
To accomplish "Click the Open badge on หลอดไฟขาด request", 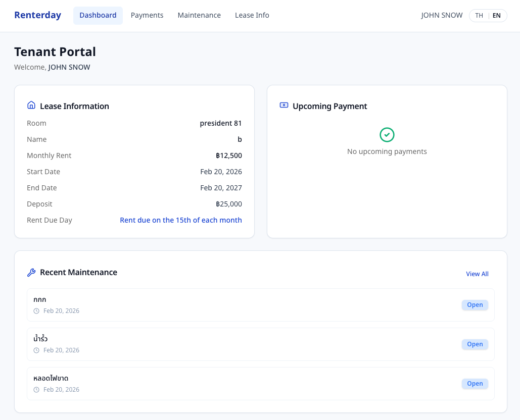I will coord(475,384).
